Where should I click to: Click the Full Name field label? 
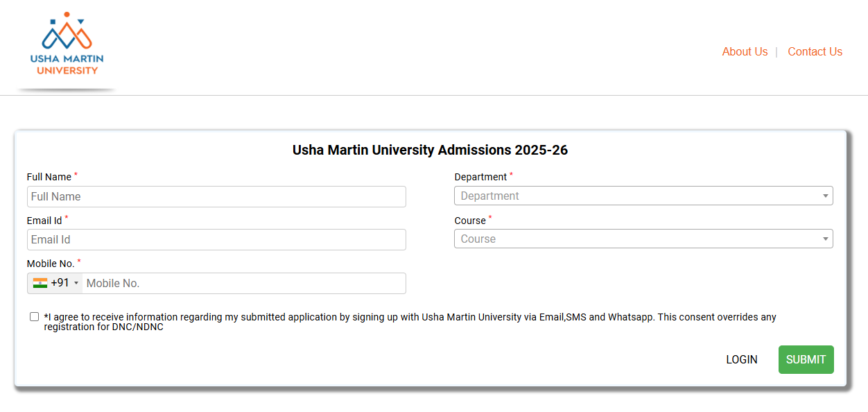click(49, 177)
